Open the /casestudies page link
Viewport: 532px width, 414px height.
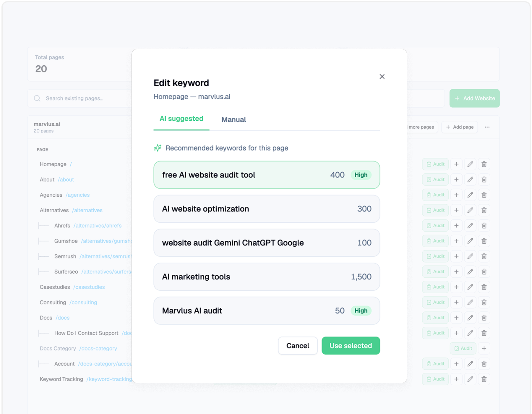[89, 287]
